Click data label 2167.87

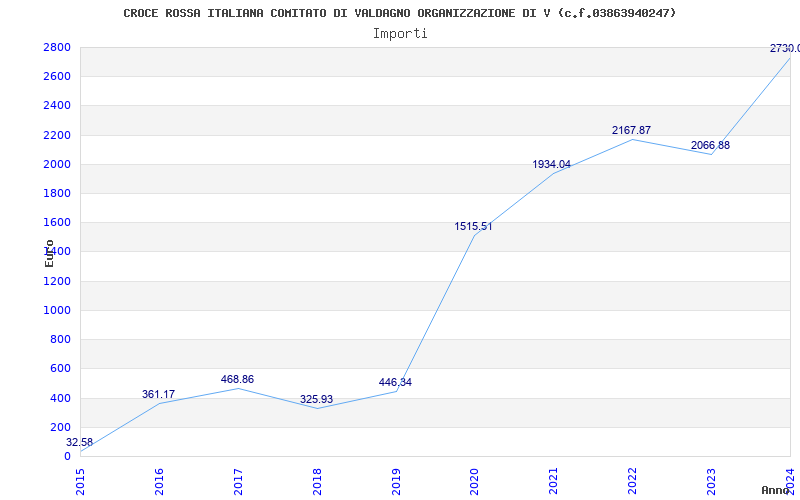point(632,131)
